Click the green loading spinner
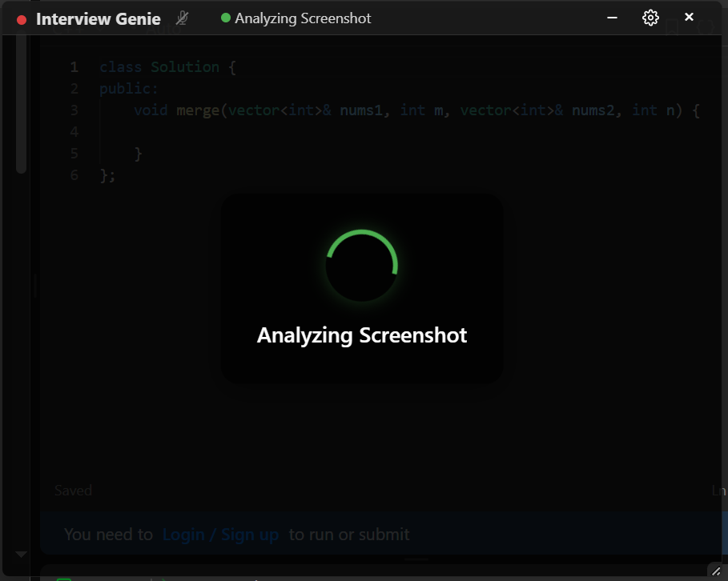728x581 pixels. pyautogui.click(x=362, y=266)
